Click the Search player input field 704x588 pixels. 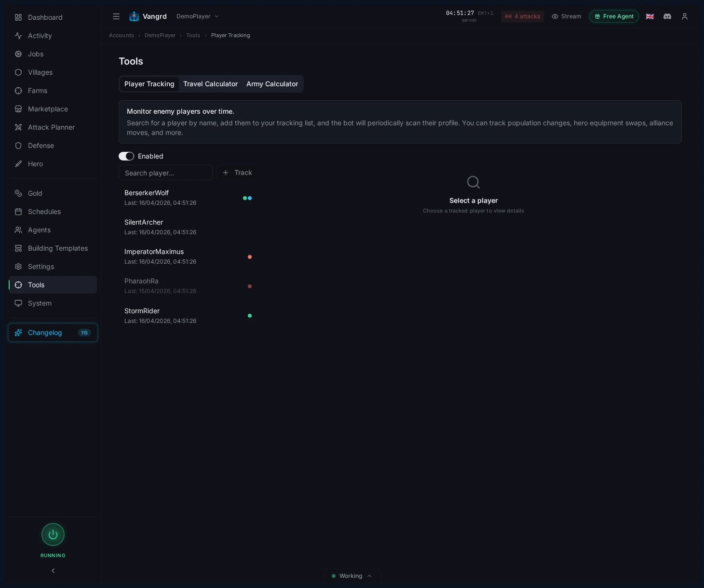[x=165, y=173]
